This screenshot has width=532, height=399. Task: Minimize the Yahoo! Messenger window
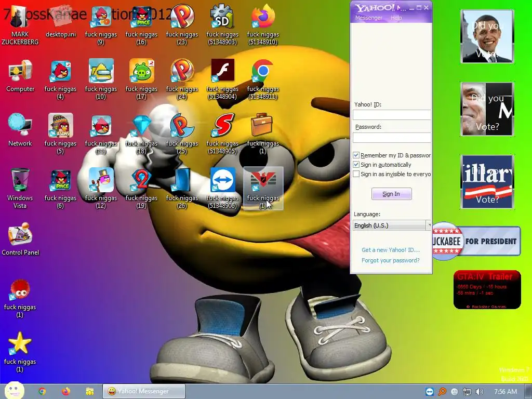[411, 8]
